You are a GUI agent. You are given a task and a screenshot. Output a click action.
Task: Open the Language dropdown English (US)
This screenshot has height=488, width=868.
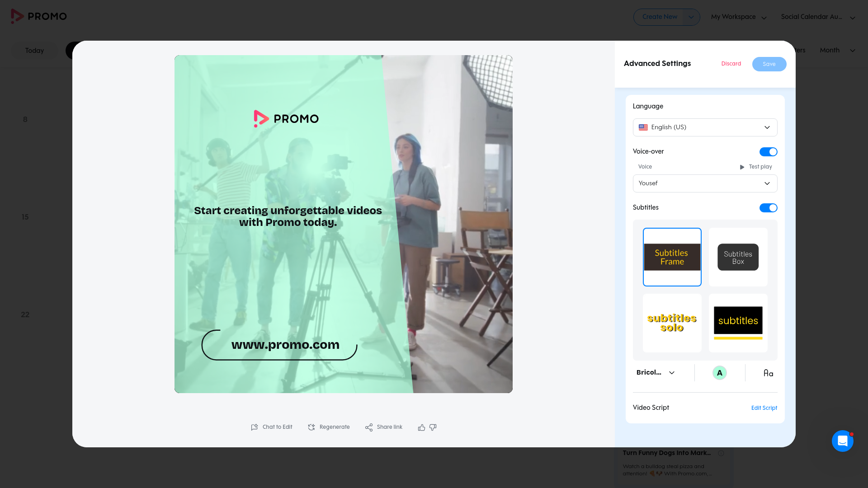tap(705, 127)
